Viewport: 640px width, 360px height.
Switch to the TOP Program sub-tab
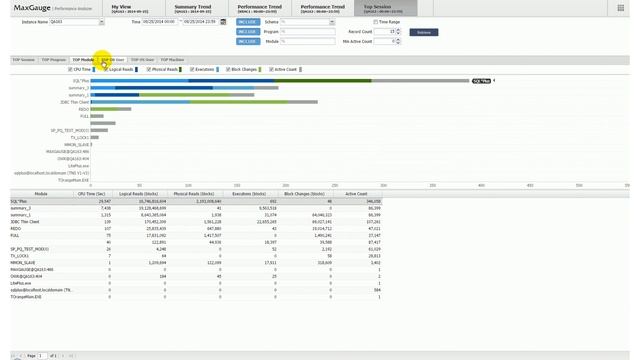53,60
